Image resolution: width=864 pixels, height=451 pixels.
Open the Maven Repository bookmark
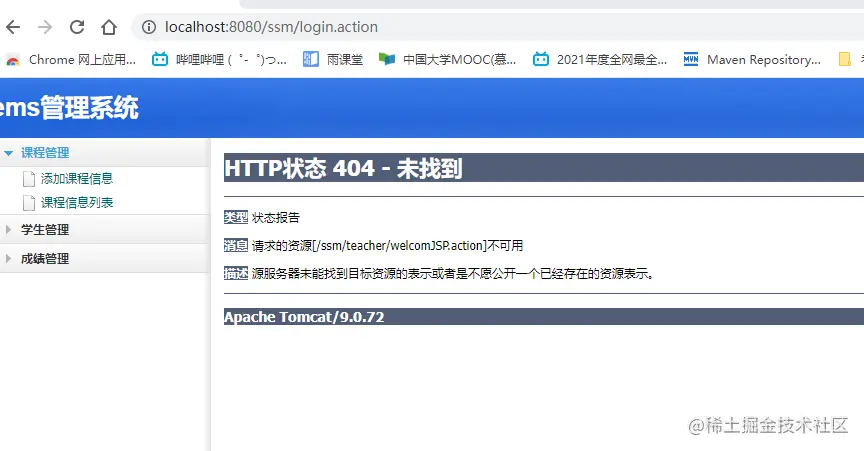click(x=752, y=60)
